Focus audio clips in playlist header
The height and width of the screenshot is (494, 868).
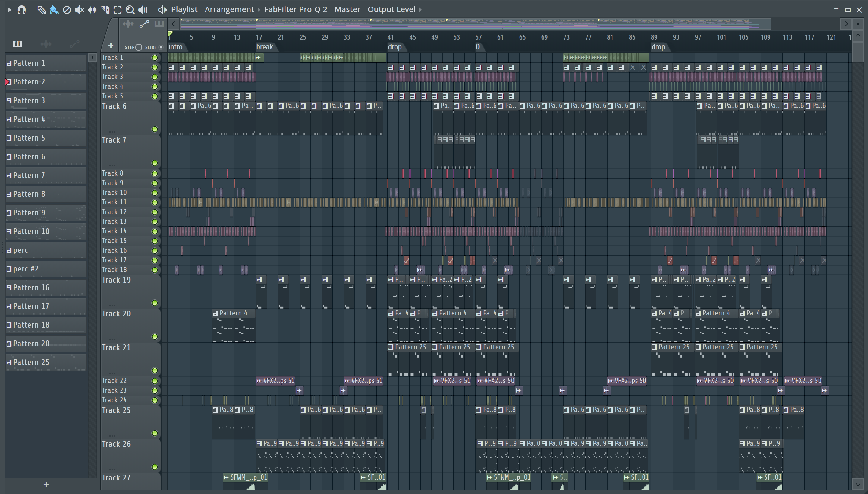click(128, 24)
